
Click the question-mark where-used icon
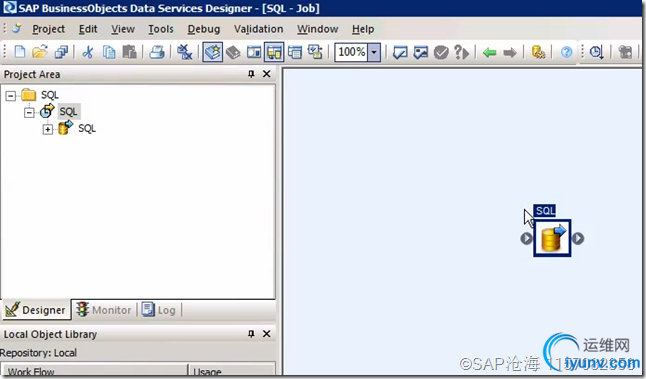click(x=461, y=52)
